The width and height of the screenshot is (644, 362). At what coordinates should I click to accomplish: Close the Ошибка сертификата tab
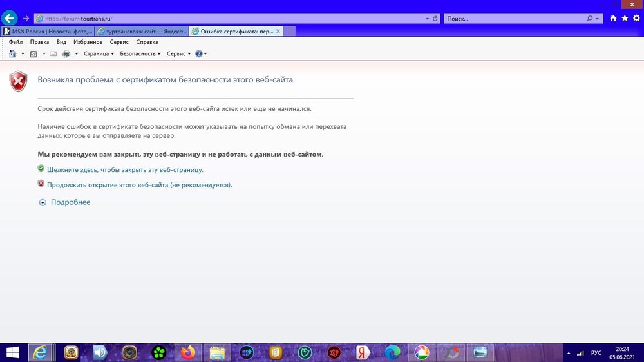278,31
